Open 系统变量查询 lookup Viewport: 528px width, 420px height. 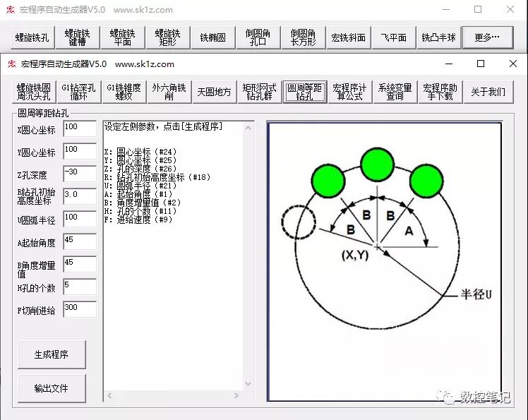pyautogui.click(x=395, y=92)
